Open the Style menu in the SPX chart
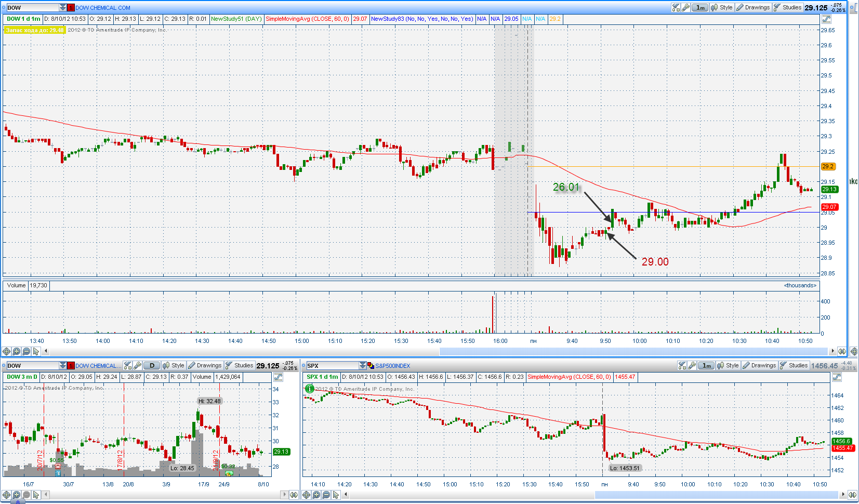859x504 pixels. 728,365
